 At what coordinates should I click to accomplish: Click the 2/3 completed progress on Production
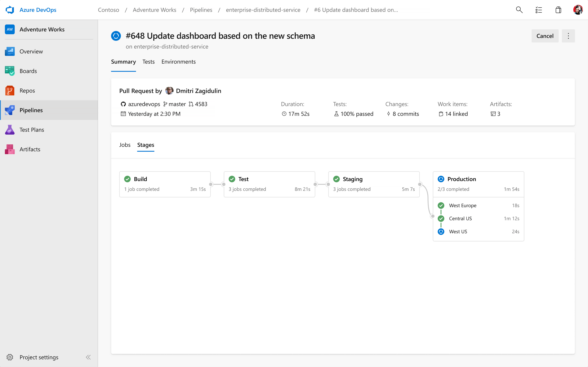453,189
